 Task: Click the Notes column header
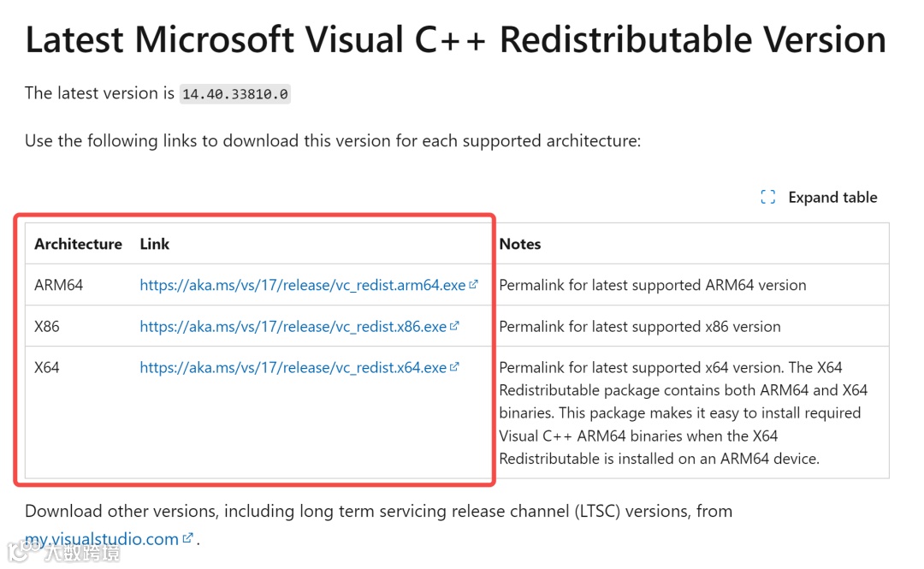(x=520, y=244)
